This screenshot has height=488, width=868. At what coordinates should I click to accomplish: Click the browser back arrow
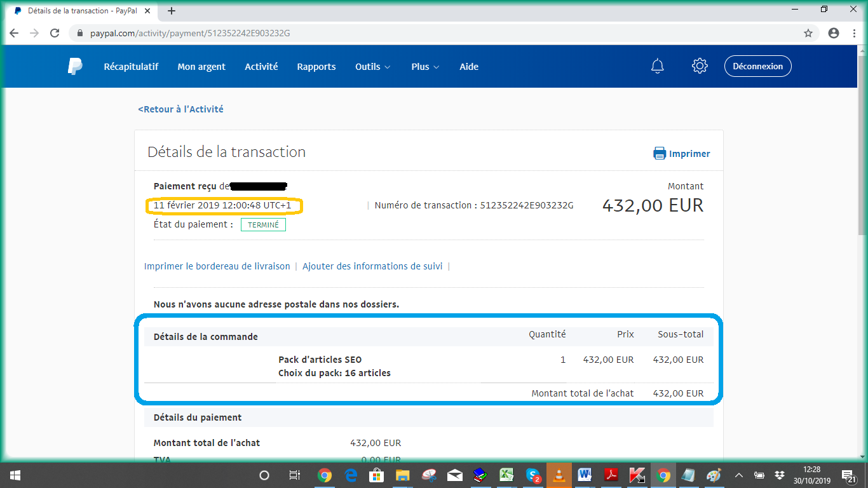click(15, 33)
